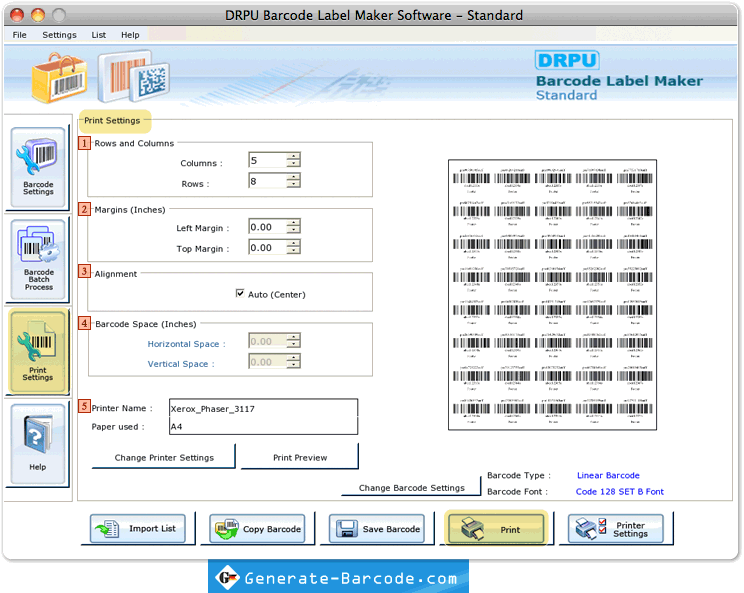Click Code 128 SET B Font text
This screenshot has height=593, width=744.
tap(620, 491)
